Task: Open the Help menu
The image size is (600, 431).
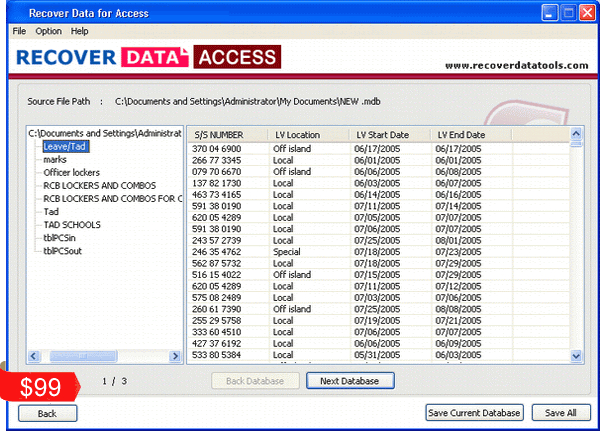Action: pos(80,31)
